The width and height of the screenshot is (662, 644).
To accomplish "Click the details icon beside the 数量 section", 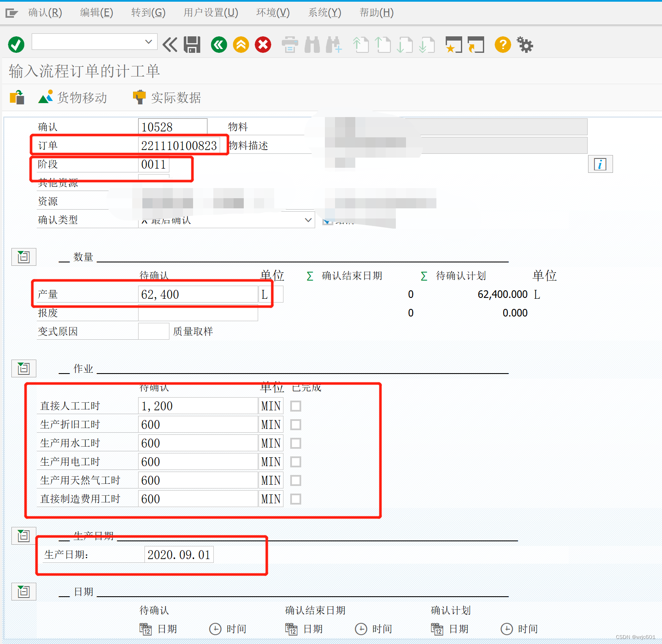I will tap(23, 257).
